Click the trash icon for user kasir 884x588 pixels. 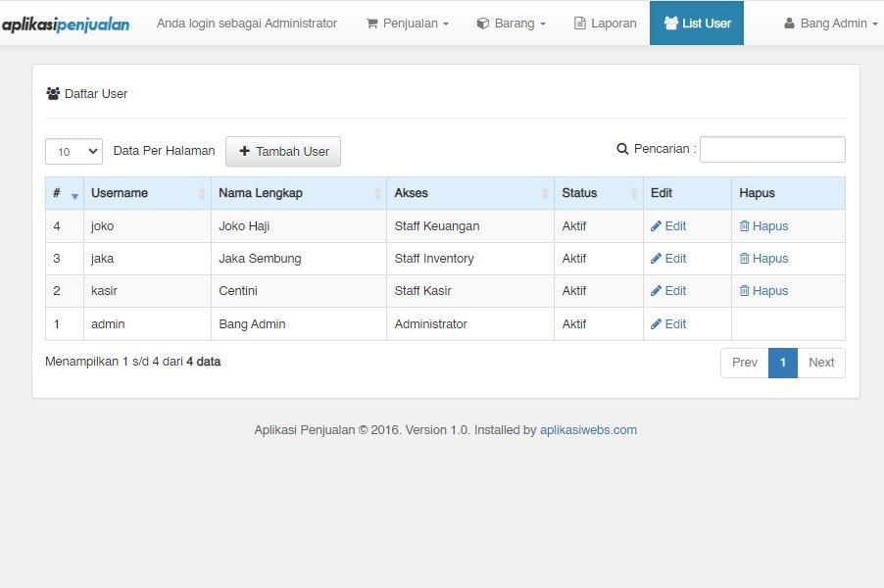[x=744, y=291]
